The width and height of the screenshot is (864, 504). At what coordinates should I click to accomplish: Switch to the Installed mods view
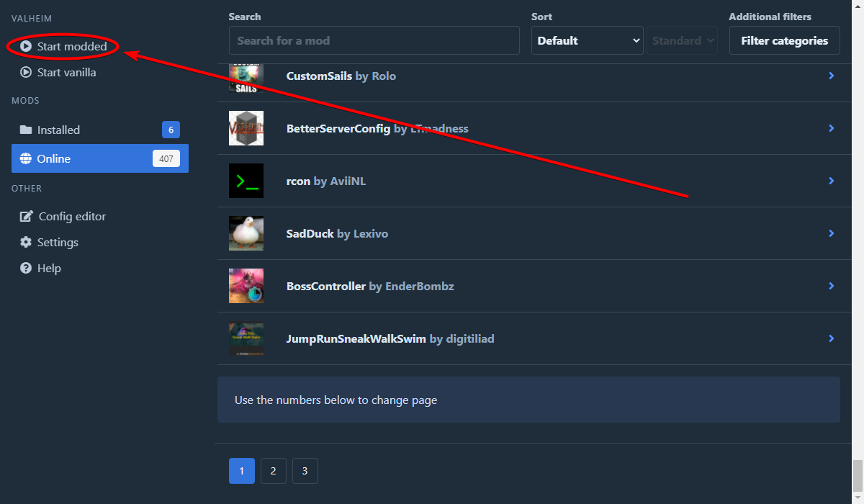(58, 130)
